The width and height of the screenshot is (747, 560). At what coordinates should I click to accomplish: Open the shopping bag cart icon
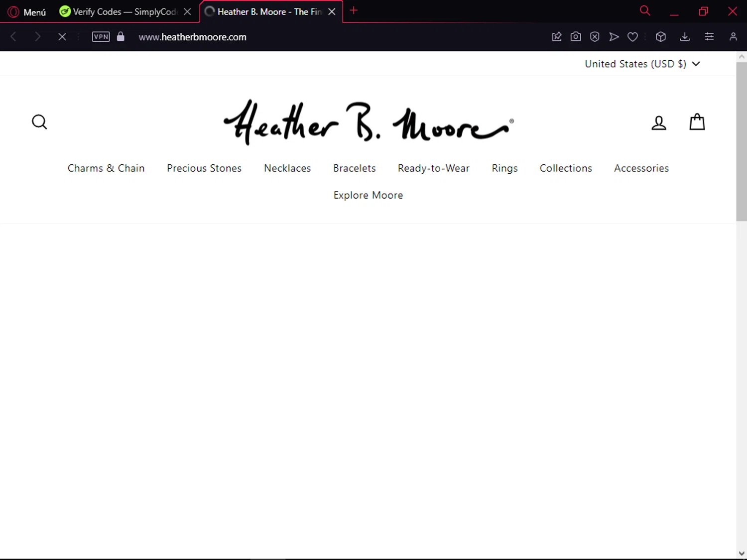697,121
